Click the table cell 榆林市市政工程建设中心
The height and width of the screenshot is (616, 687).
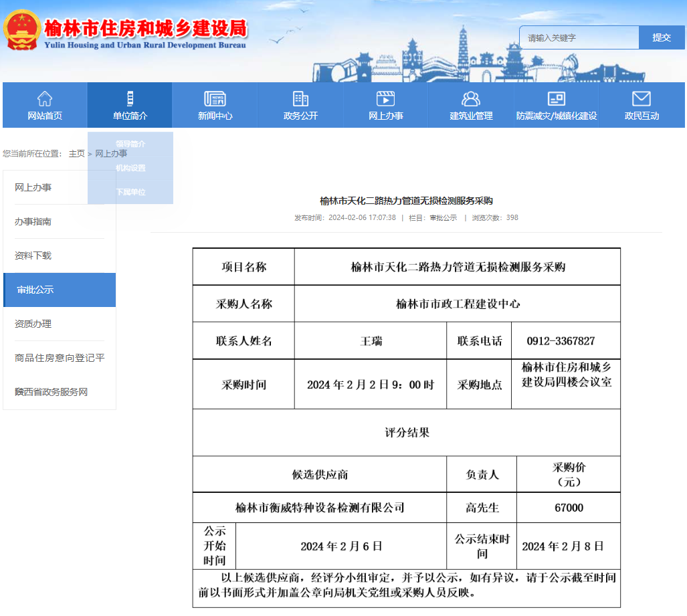pos(458,304)
